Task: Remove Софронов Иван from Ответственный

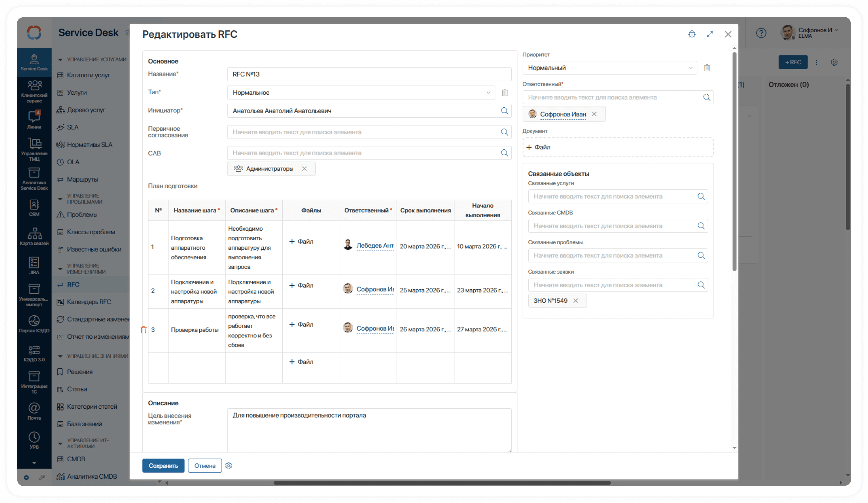Action: (594, 114)
